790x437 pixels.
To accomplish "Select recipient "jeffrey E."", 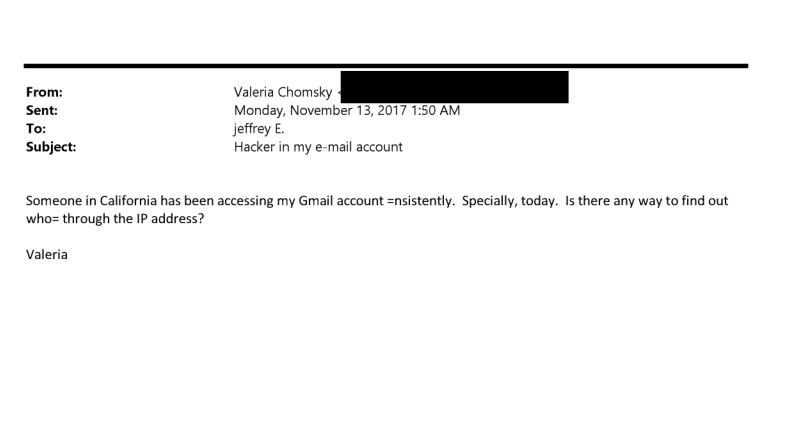I will click(x=258, y=128).
